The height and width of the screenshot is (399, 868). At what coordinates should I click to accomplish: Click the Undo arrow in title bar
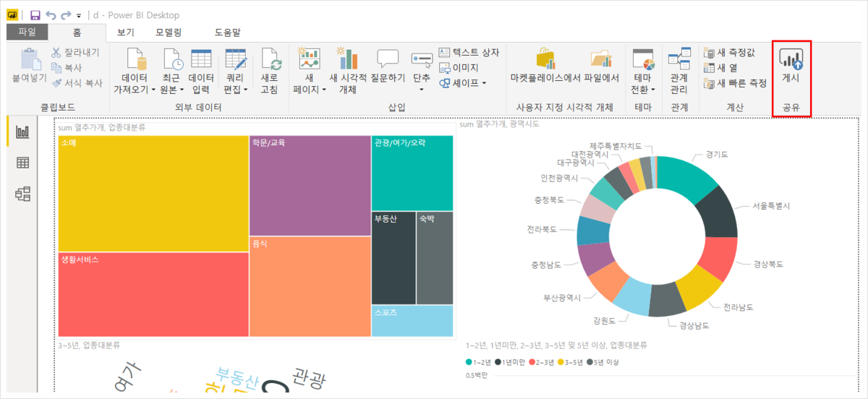coord(50,14)
